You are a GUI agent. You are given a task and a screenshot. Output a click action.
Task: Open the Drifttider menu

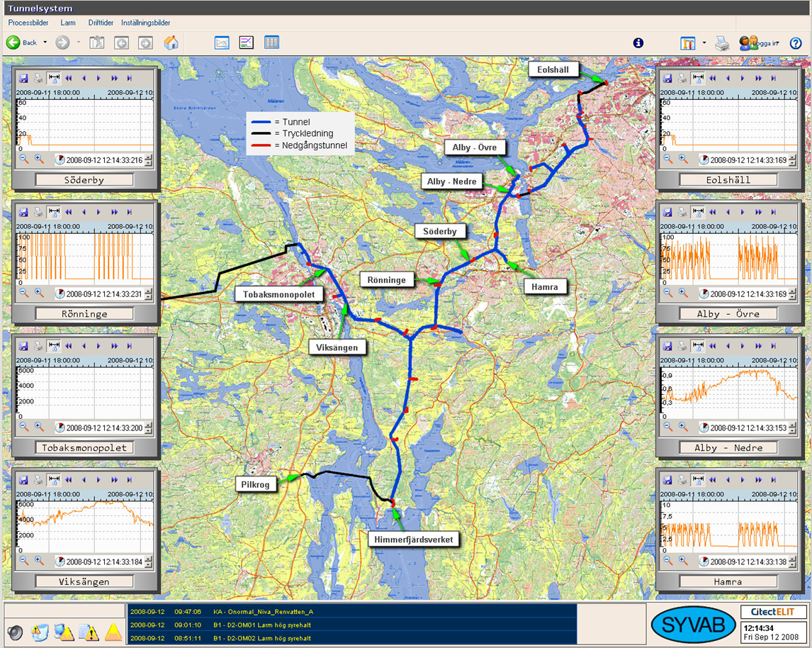tap(101, 23)
